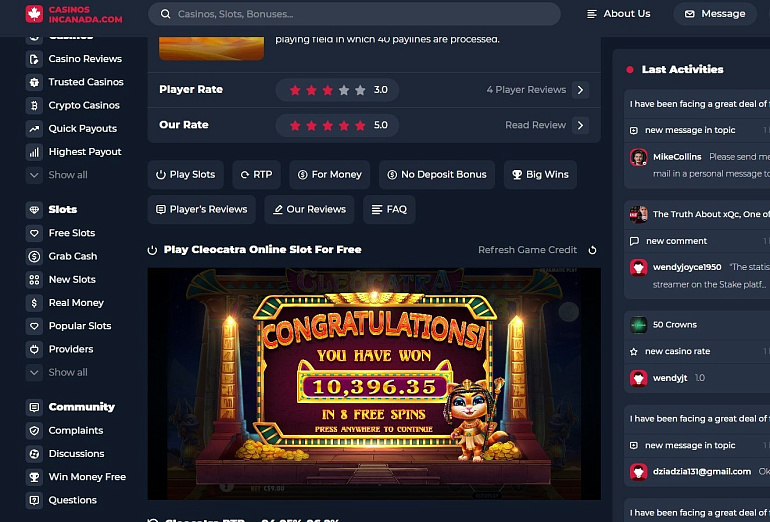Click the Win Money Free trophy icon

pyautogui.click(x=34, y=477)
